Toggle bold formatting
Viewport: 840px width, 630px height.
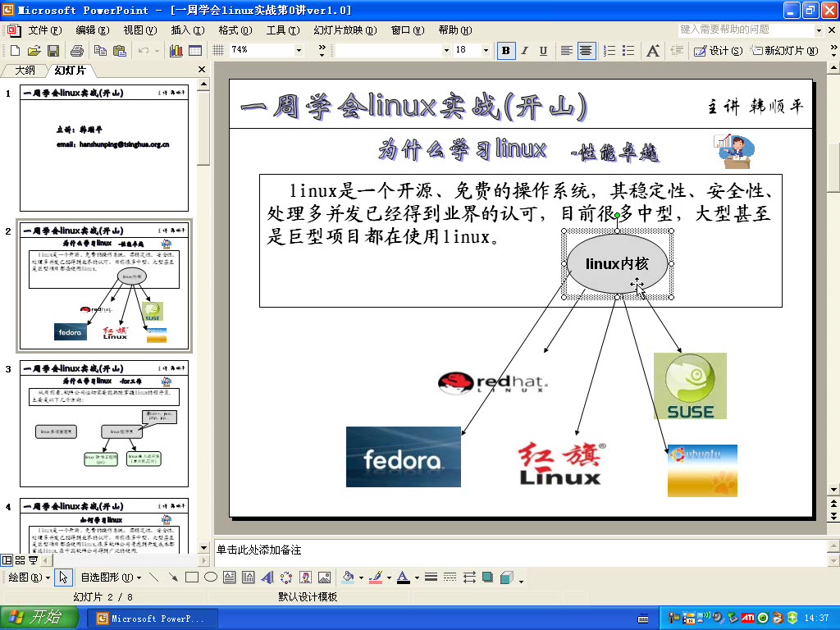tap(506, 50)
